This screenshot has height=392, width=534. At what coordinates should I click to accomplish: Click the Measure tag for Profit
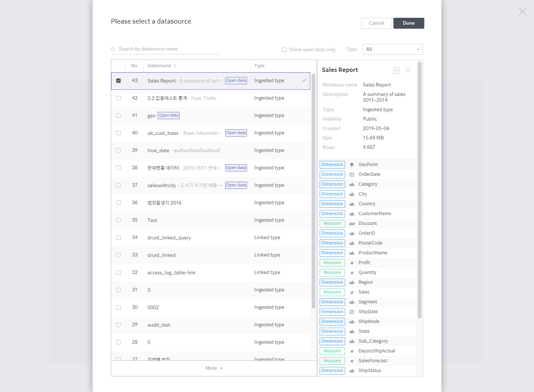[332, 263]
